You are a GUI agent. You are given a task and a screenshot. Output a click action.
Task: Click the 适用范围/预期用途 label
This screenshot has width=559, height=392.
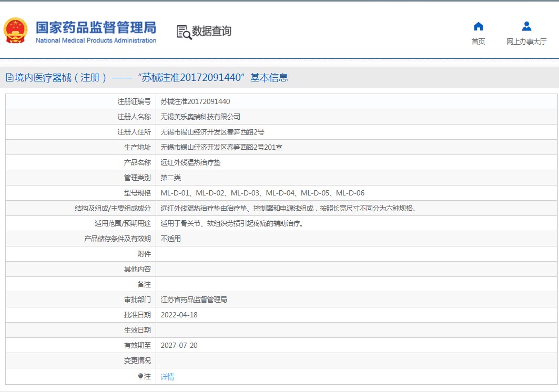pos(123,223)
